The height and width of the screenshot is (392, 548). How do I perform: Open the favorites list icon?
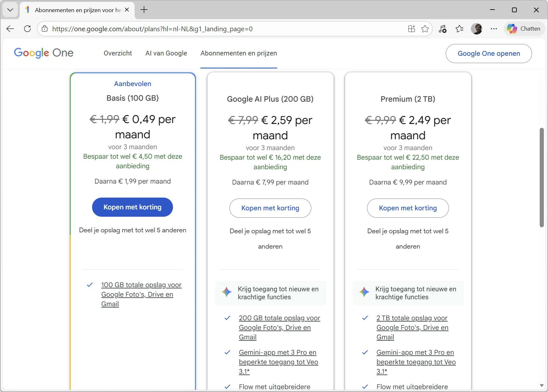pyautogui.click(x=459, y=29)
